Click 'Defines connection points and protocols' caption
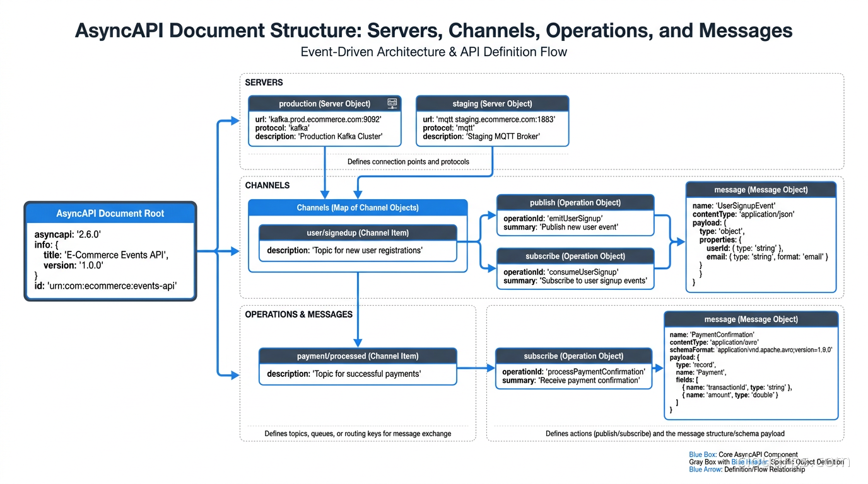Viewport: 868px width, 484px height. [408, 162]
